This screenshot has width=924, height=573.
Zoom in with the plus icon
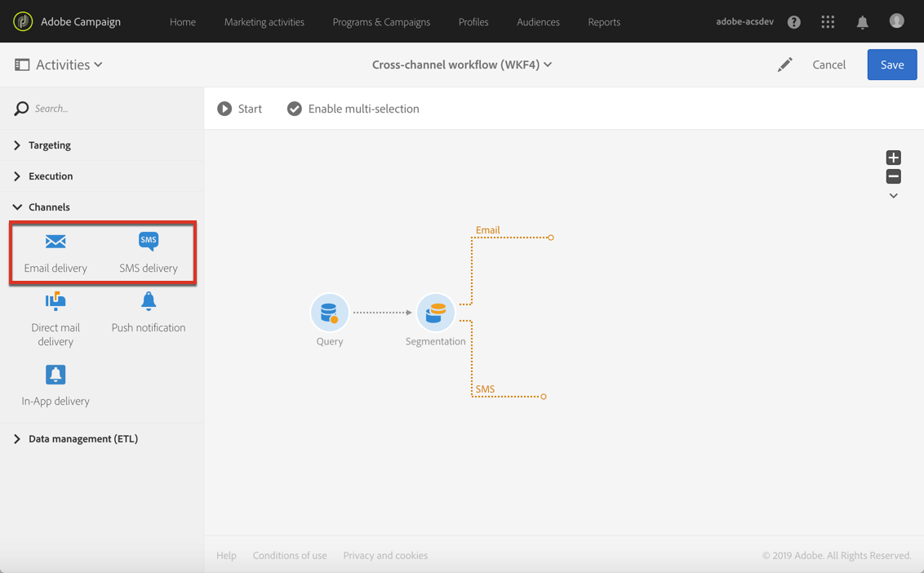pyautogui.click(x=893, y=158)
